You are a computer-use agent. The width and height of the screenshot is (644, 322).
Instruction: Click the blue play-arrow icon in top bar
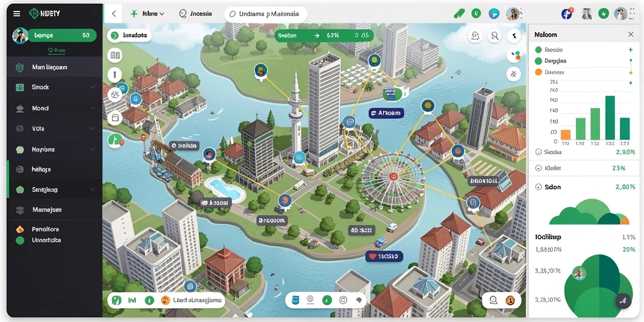point(494,14)
